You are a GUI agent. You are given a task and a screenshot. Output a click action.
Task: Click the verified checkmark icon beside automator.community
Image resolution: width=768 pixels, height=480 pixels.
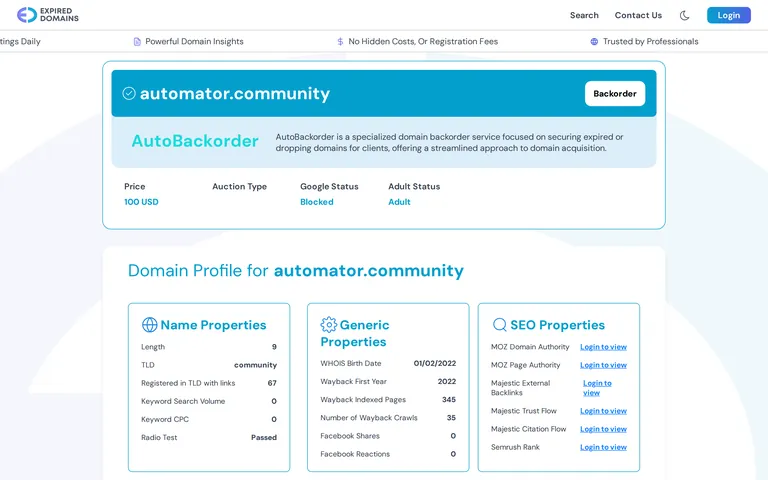tap(129, 93)
